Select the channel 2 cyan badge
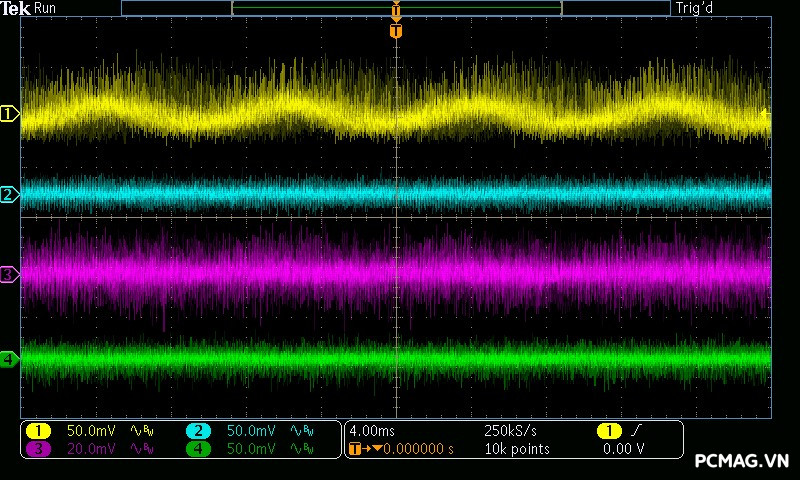 198,430
